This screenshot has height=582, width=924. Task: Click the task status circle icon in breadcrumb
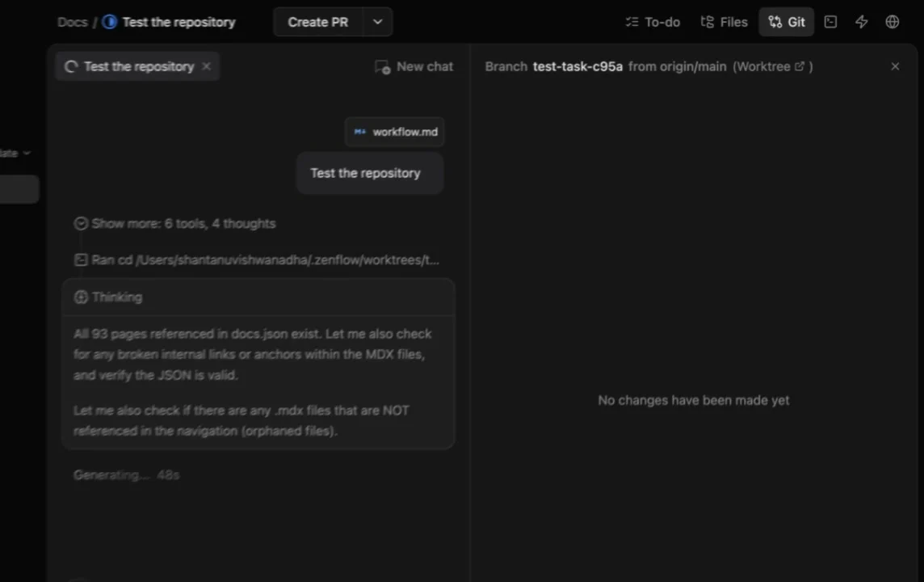110,22
